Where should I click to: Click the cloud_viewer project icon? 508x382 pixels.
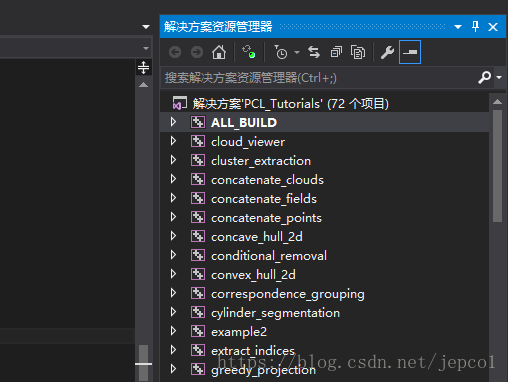point(198,141)
